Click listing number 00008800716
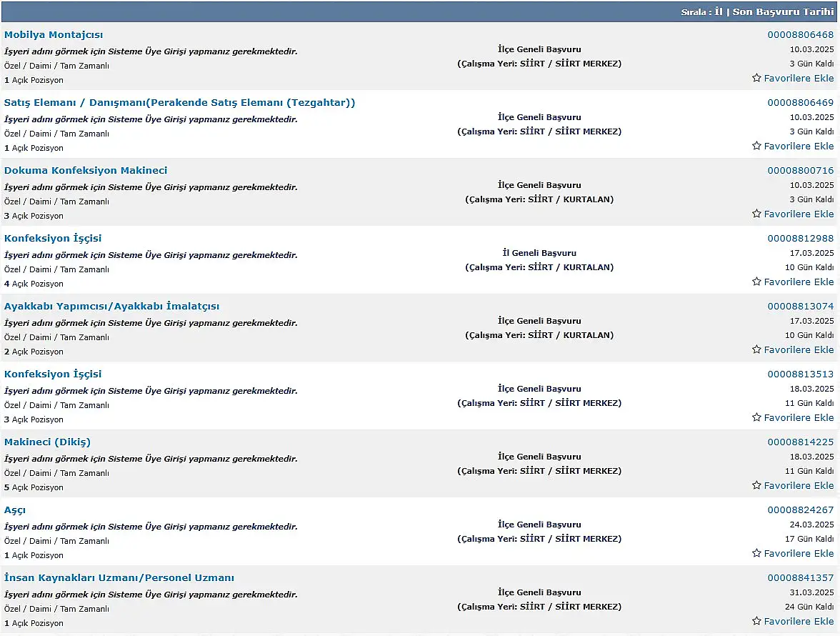Viewport: 840px width, 636px height. pyautogui.click(x=800, y=170)
